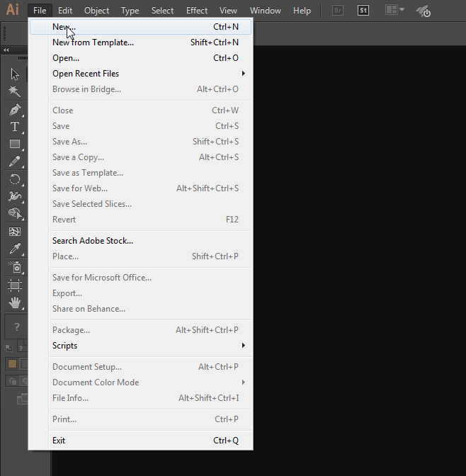Open the arrange documents dropdown
This screenshot has width=466, height=476.
point(394,10)
